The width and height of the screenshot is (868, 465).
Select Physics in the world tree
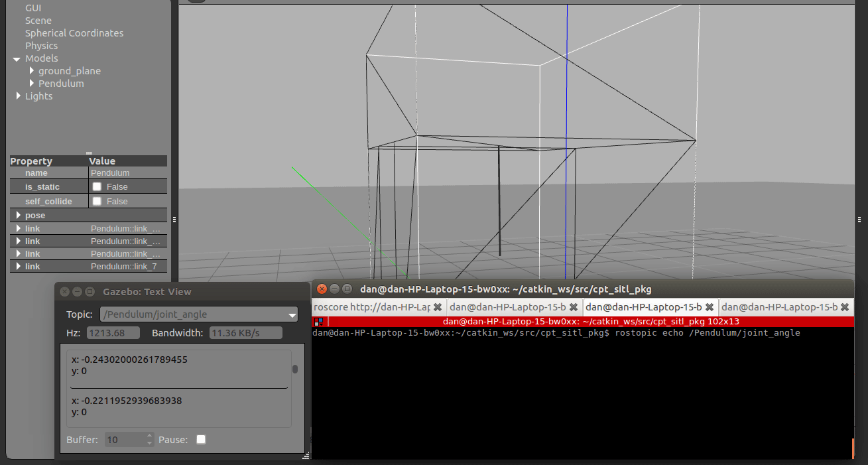click(x=41, y=46)
